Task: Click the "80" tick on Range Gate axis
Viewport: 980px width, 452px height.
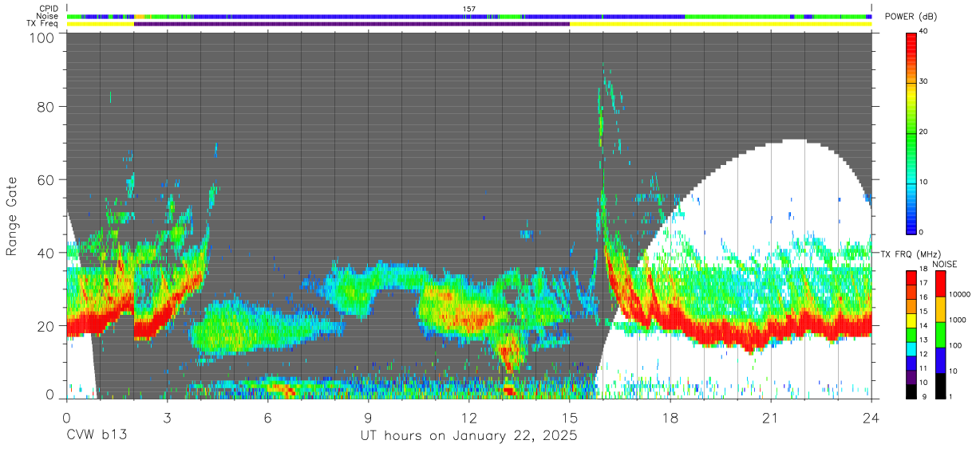Action: [46, 108]
